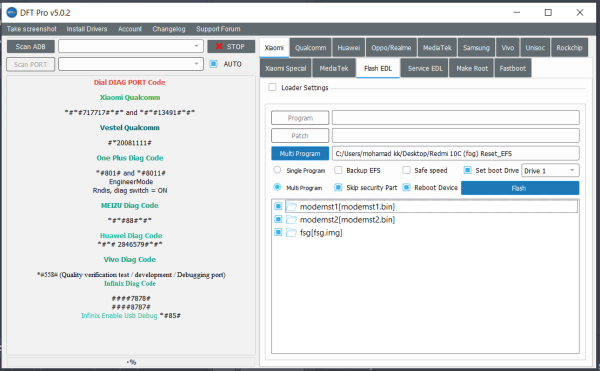Click the Multi Program folder path field
This screenshot has height=371, width=600.
coord(455,153)
